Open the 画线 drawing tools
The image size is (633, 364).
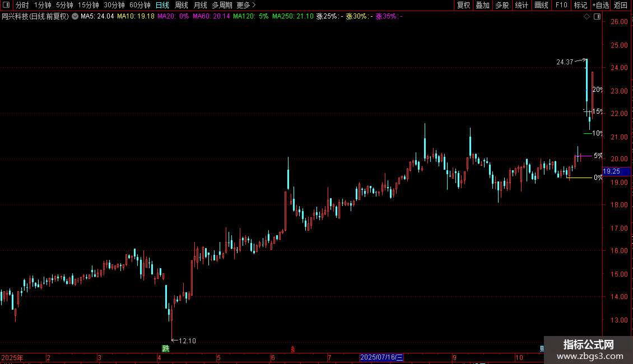pyautogui.click(x=541, y=5)
